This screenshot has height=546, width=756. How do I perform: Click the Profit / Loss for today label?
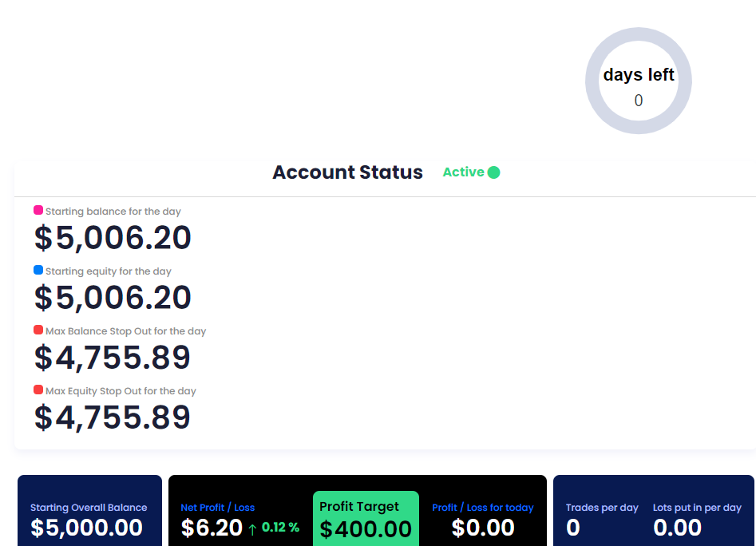[482, 508]
